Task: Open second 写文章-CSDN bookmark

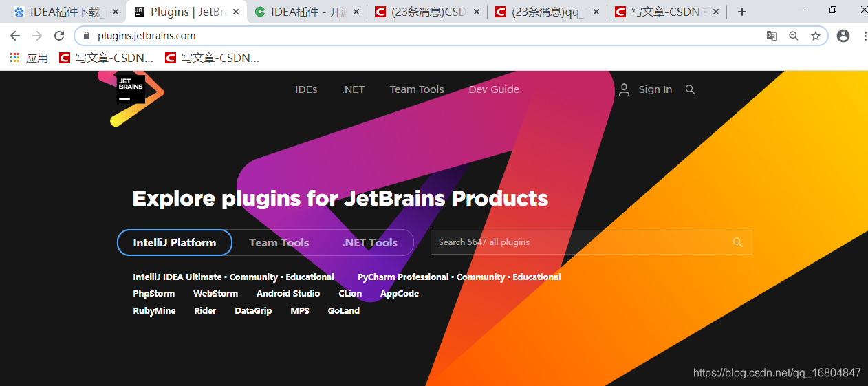Action: [213, 58]
